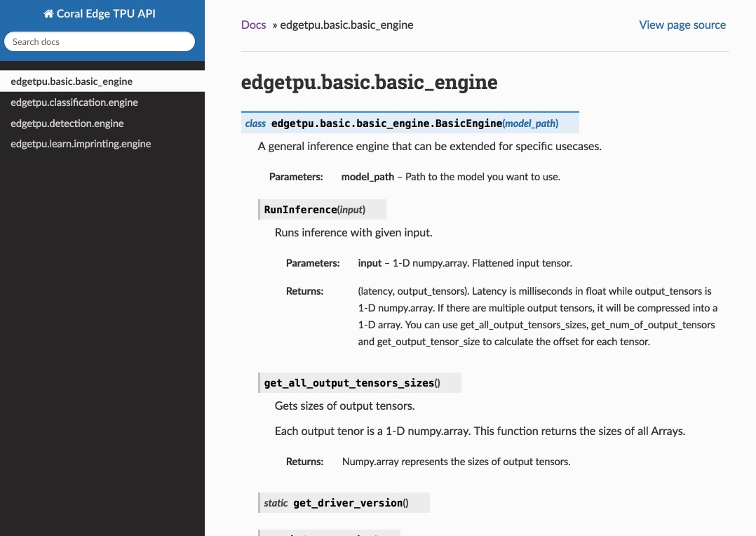Click the BasicEngine class signature
The image size is (756, 536).
pos(410,123)
